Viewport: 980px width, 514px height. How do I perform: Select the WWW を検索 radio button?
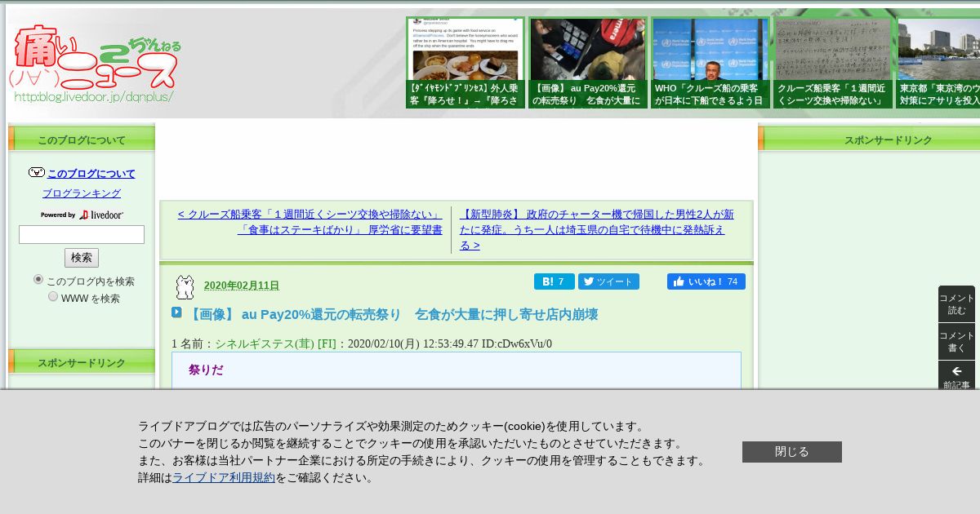coord(53,296)
